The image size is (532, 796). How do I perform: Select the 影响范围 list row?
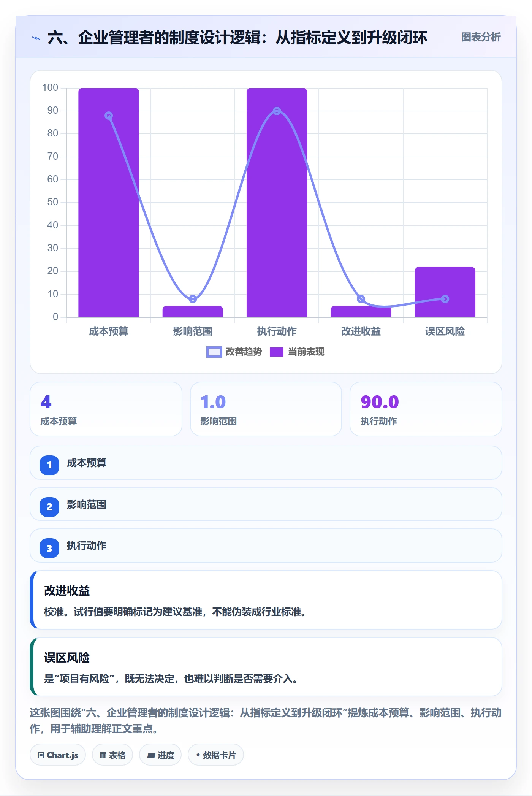coord(266,504)
